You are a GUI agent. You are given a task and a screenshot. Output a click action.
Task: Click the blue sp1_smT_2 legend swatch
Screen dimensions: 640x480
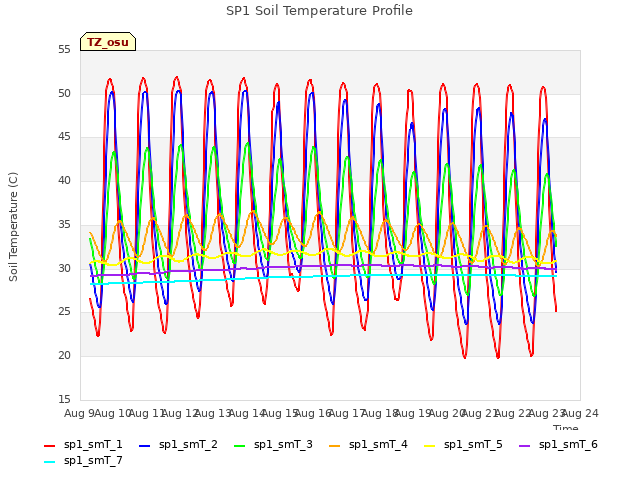coord(144,446)
